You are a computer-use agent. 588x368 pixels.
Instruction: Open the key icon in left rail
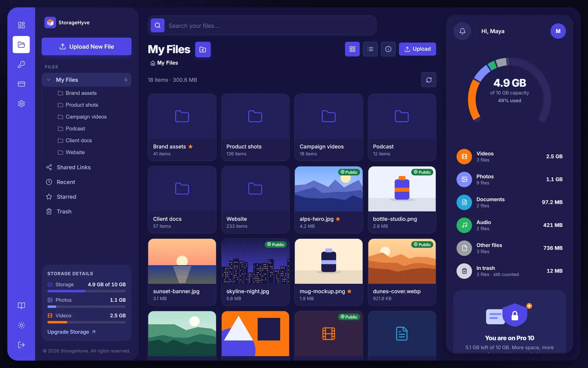tap(21, 64)
